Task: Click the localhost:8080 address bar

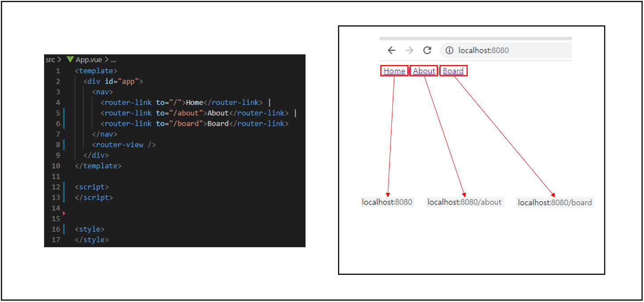Action: [x=505, y=50]
